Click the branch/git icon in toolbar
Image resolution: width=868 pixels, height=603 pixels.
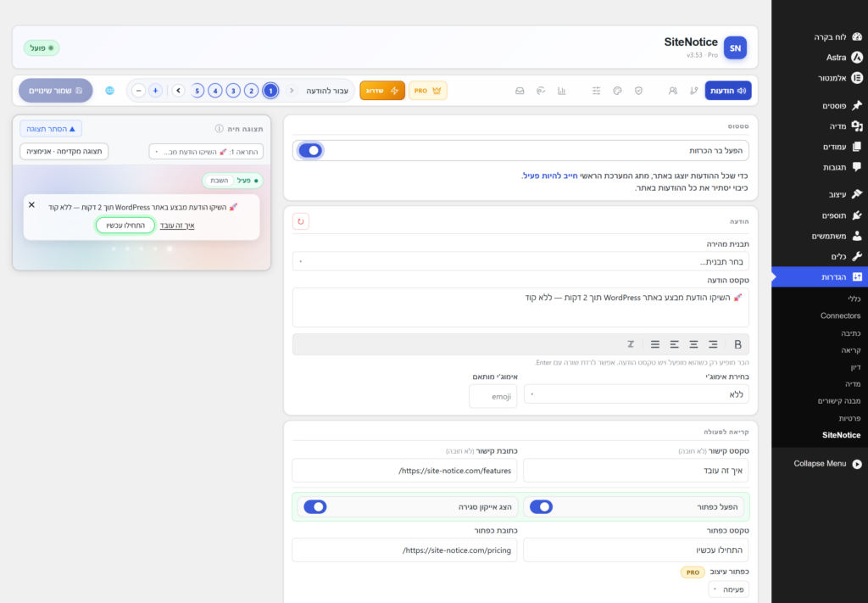click(693, 91)
